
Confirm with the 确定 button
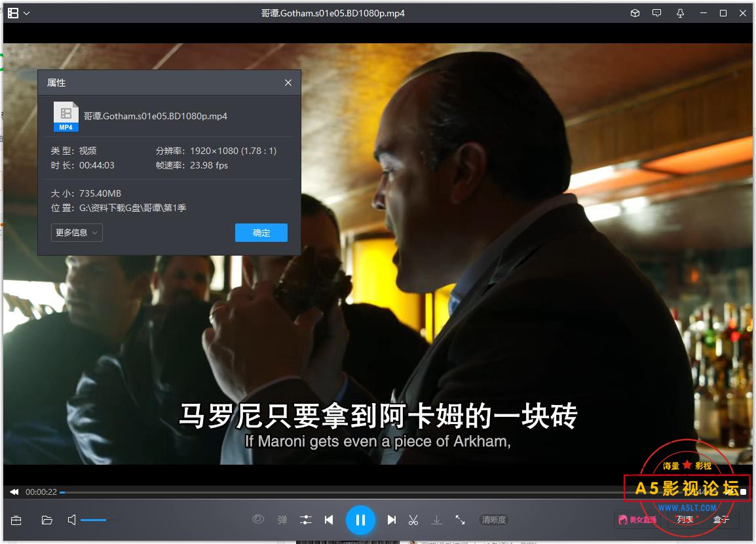261,233
